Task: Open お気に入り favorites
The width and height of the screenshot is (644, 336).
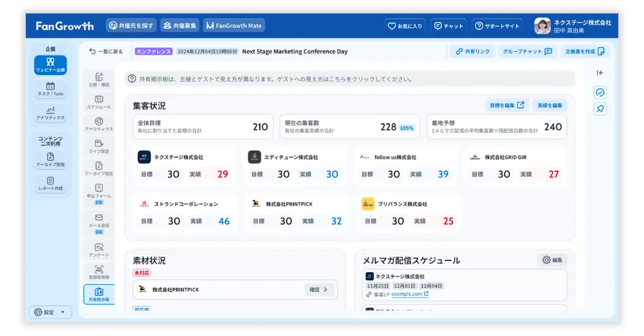Action: pos(405,26)
